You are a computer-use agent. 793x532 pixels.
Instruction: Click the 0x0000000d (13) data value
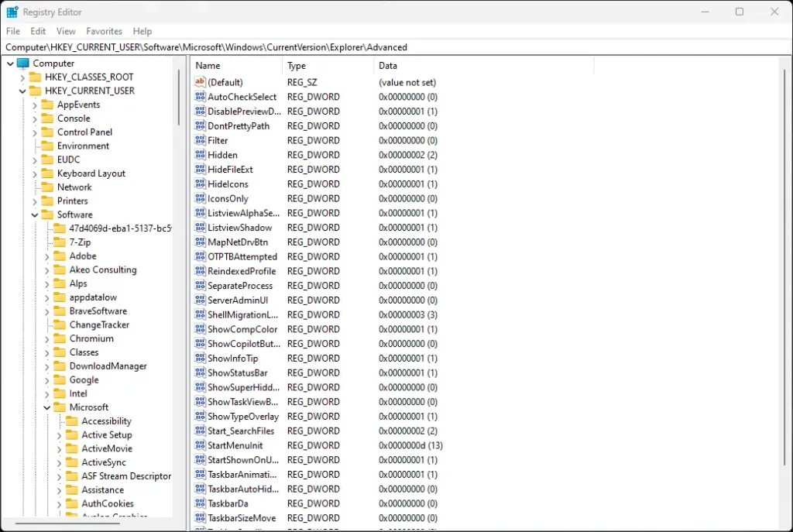tap(410, 445)
